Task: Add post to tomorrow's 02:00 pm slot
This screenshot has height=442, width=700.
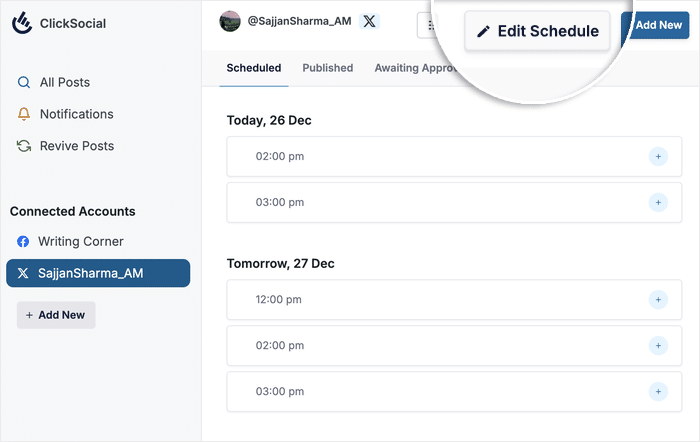Action: coord(658,345)
